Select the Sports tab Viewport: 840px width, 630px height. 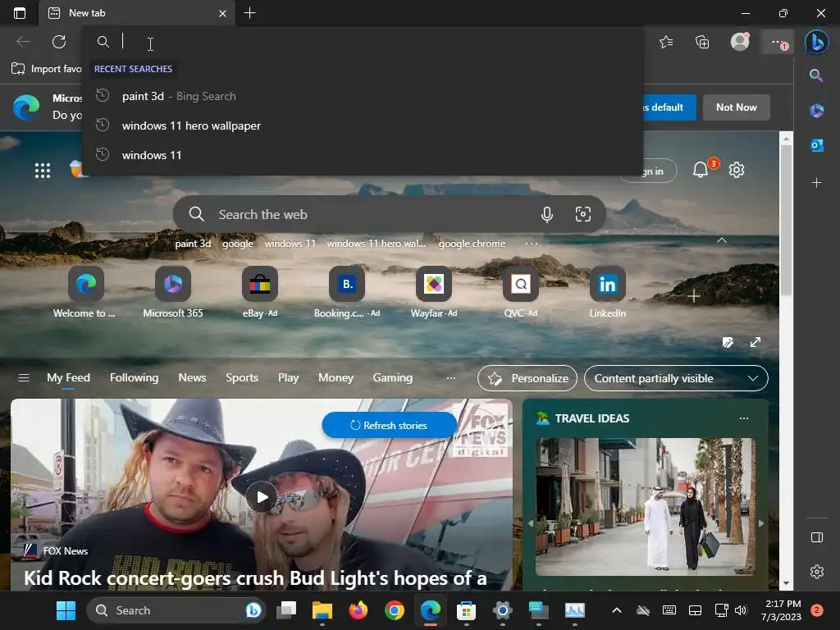[242, 377]
